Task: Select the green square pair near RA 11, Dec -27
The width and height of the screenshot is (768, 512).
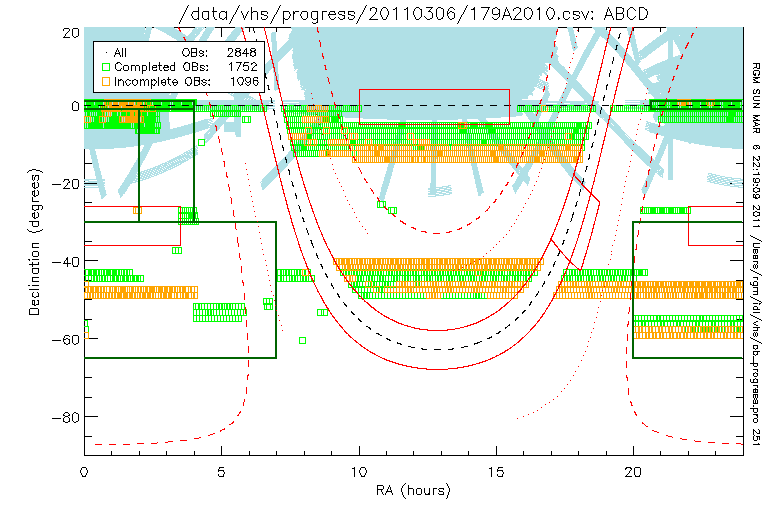Action: pos(390,211)
